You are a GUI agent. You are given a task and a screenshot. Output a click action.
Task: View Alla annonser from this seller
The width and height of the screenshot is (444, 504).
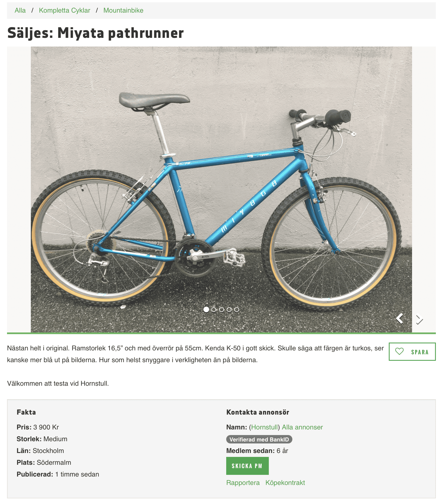(302, 427)
